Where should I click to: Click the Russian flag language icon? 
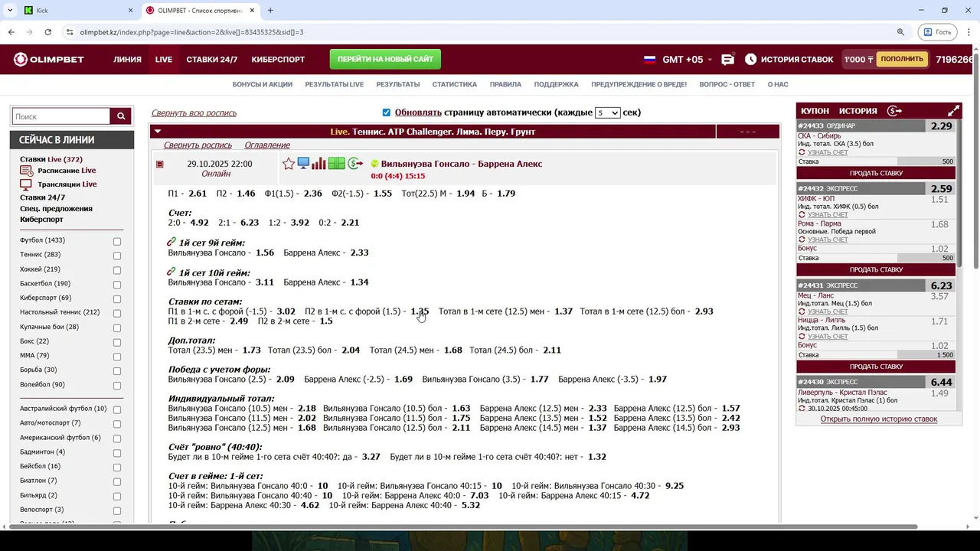tap(650, 59)
